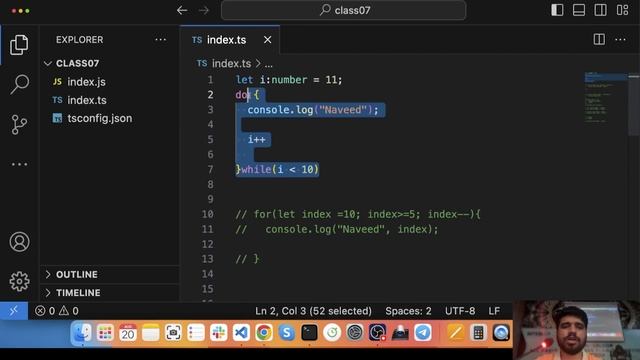Open the remote window indicator
Image resolution: width=640 pixels, height=360 pixels.
coord(14,311)
